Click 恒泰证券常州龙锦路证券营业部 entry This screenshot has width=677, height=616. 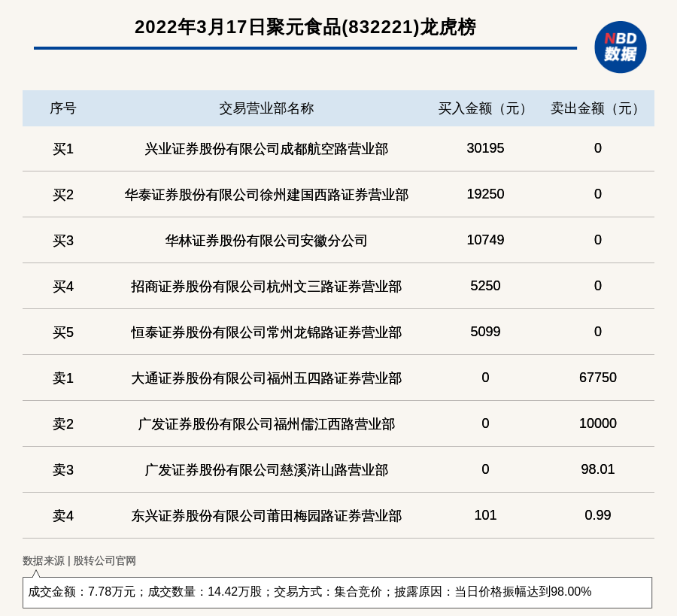[x=266, y=332]
